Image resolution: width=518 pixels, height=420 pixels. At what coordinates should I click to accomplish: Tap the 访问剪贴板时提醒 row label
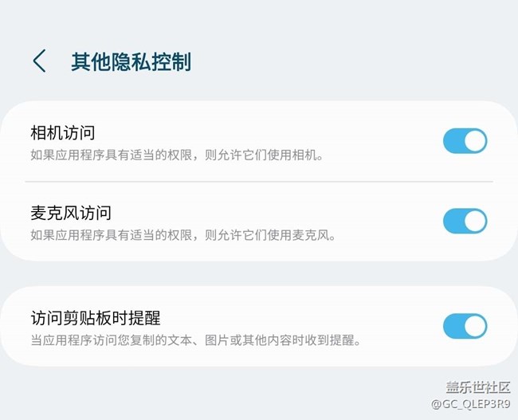tap(96, 318)
